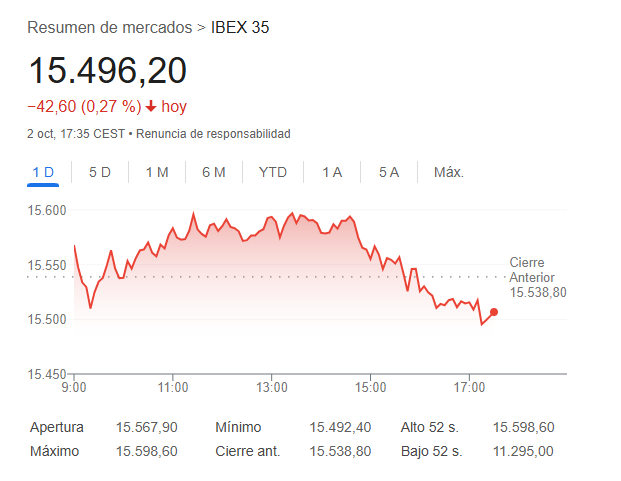This screenshot has height=481, width=621.
Task: Click the Alto 52 s. value
Action: [524, 427]
